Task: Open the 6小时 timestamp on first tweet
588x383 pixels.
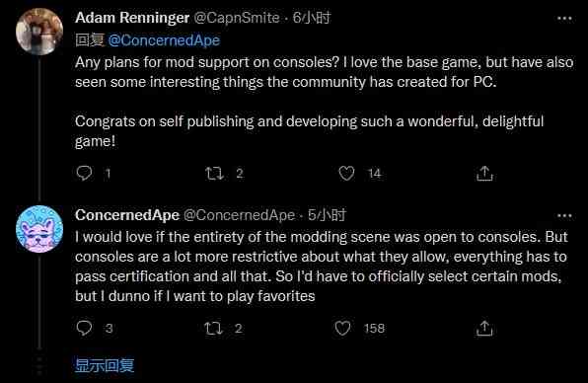Action: (312, 18)
